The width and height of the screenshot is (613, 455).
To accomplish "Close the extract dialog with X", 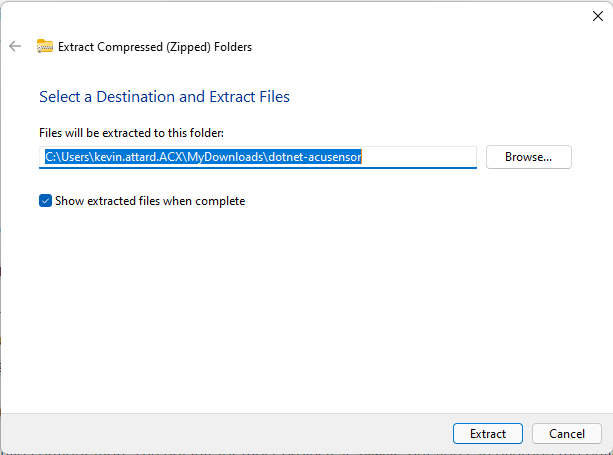I will 598,16.
